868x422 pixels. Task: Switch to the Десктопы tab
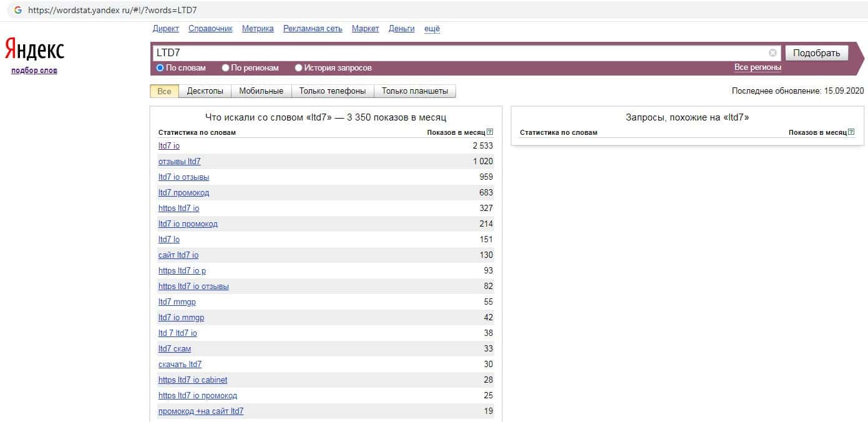pyautogui.click(x=205, y=91)
